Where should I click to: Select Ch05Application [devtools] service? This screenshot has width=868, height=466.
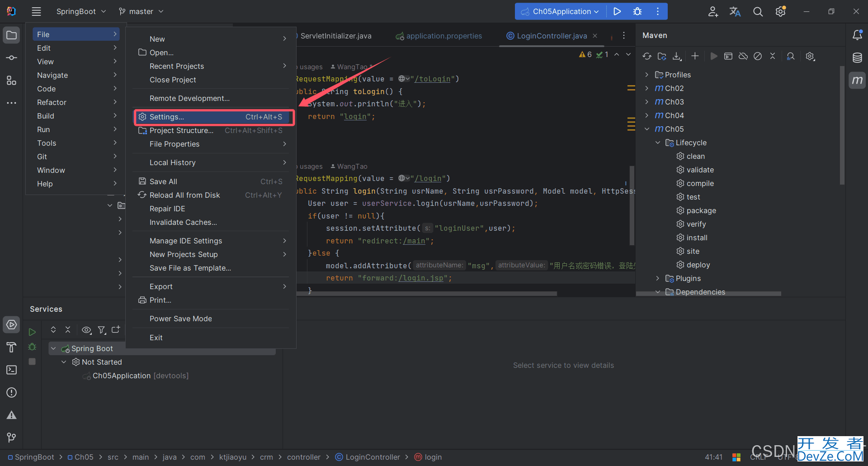tap(136, 376)
